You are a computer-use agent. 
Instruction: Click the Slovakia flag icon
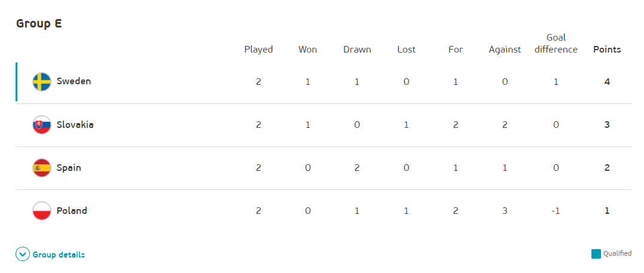tap(42, 125)
